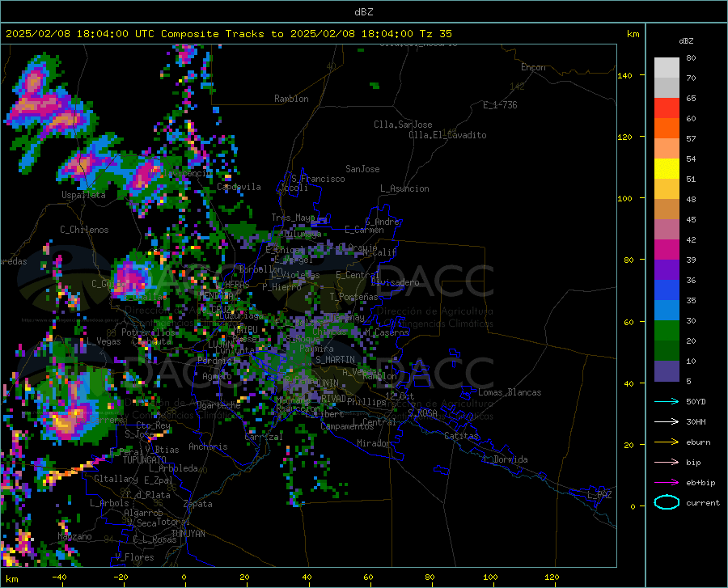Click the L_Asuncion map label
Viewport: 728px width, 588px height.
tap(405, 188)
